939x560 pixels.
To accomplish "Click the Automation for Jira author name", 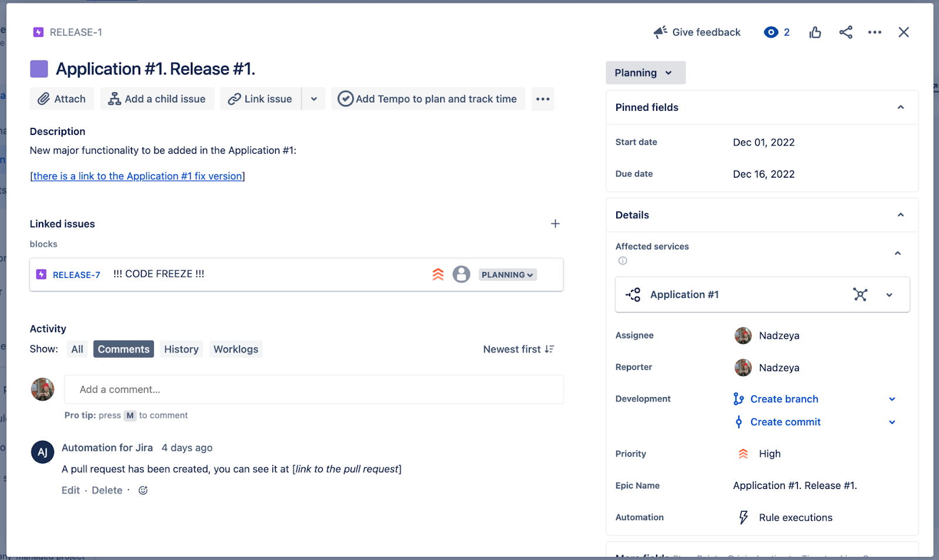I will 107,448.
